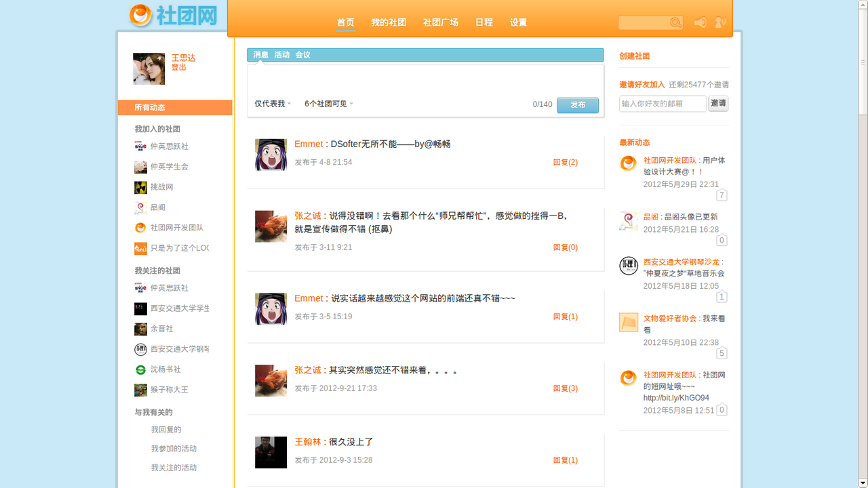The image size is (868, 488).
Task: Open 我参加的活动 in the sidebar
Action: tap(174, 449)
